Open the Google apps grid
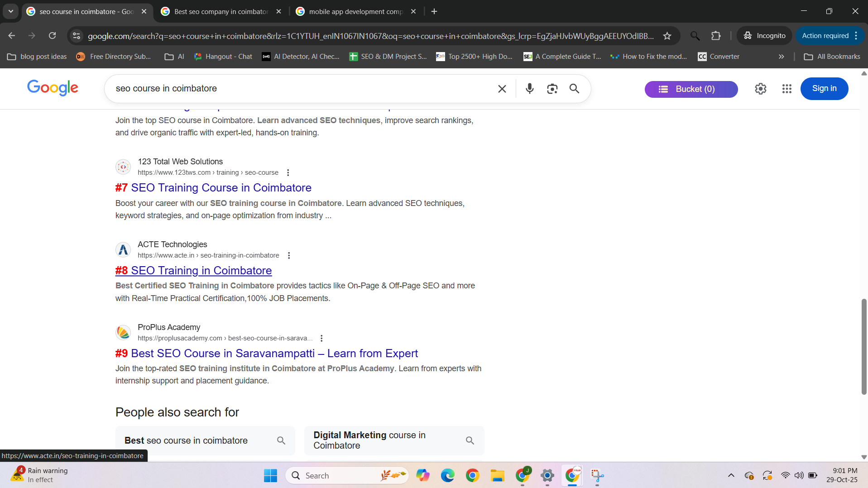Viewport: 868px width, 488px height. coord(786,89)
